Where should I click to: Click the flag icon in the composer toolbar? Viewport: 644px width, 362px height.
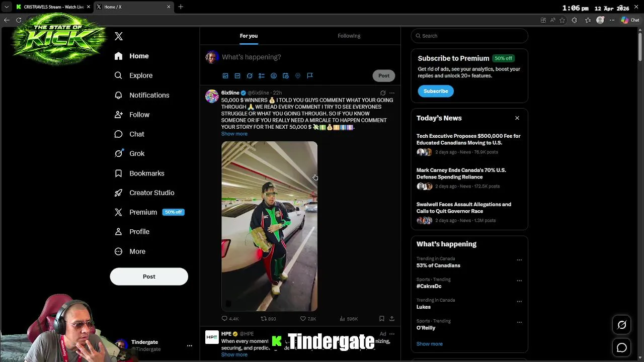(310, 76)
